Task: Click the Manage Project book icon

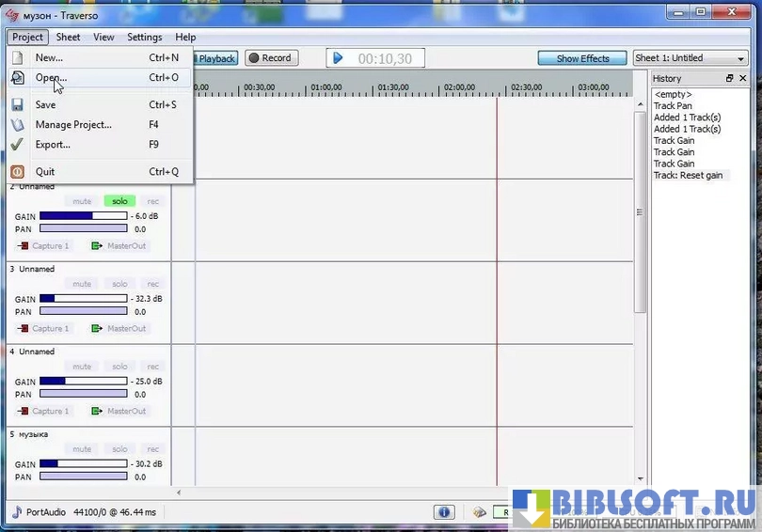Action: pos(17,125)
